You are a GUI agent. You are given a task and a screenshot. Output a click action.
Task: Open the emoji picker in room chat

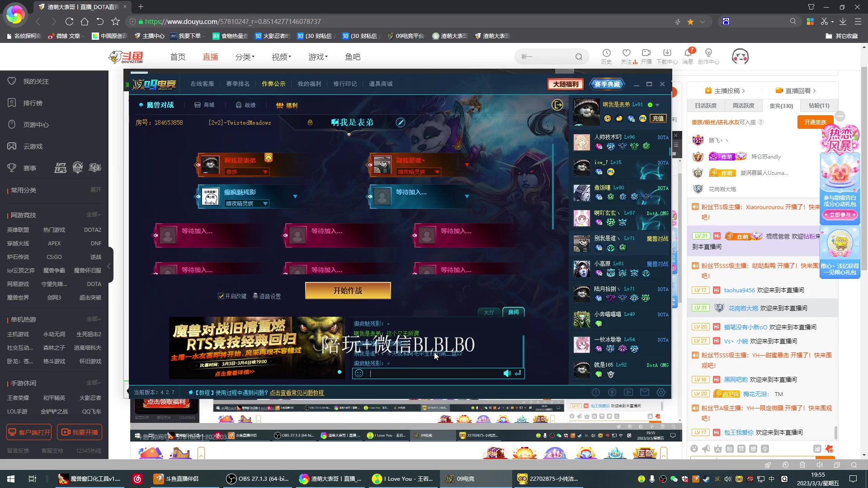pyautogui.click(x=359, y=373)
